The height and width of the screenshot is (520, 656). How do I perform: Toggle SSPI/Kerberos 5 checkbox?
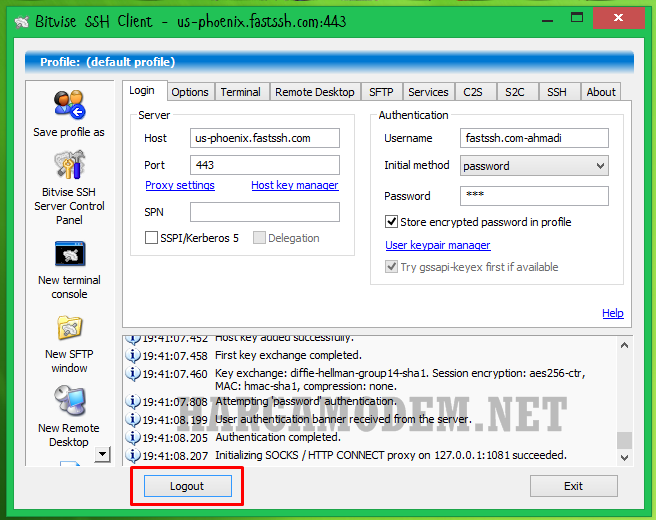pyautogui.click(x=151, y=238)
